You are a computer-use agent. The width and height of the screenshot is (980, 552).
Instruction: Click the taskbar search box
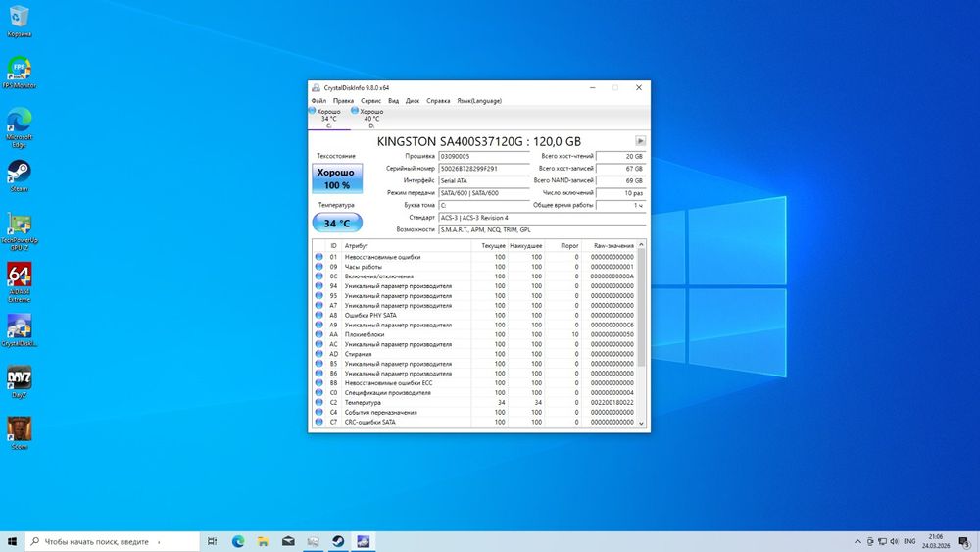coord(112,541)
